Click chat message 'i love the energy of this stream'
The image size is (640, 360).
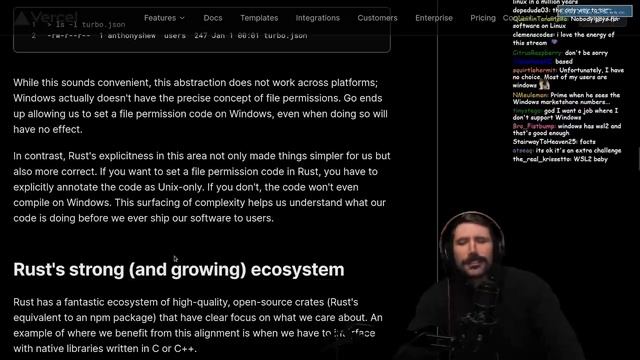(x=564, y=39)
